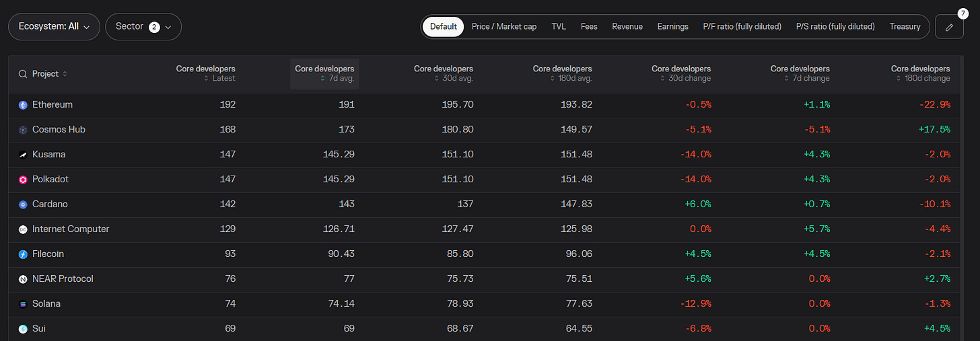Click the Polkadot pink logo icon
Image resolution: width=980 pixels, height=341 pixels.
[23, 180]
